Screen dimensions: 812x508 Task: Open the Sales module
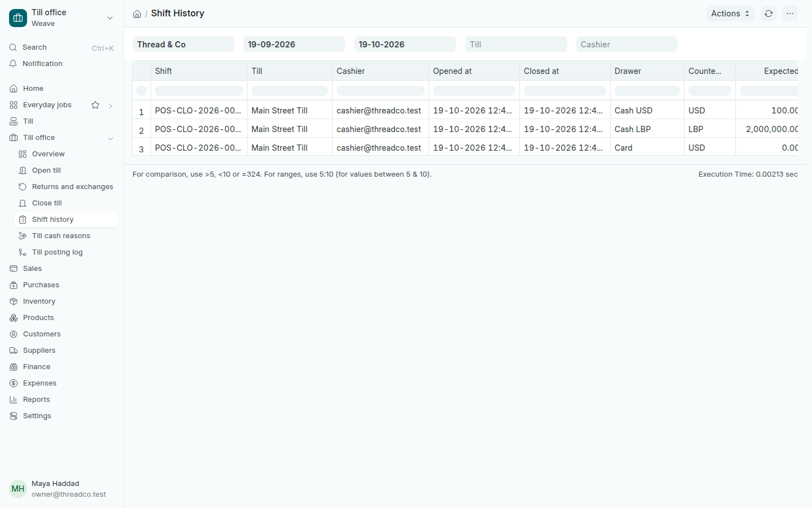61,269
